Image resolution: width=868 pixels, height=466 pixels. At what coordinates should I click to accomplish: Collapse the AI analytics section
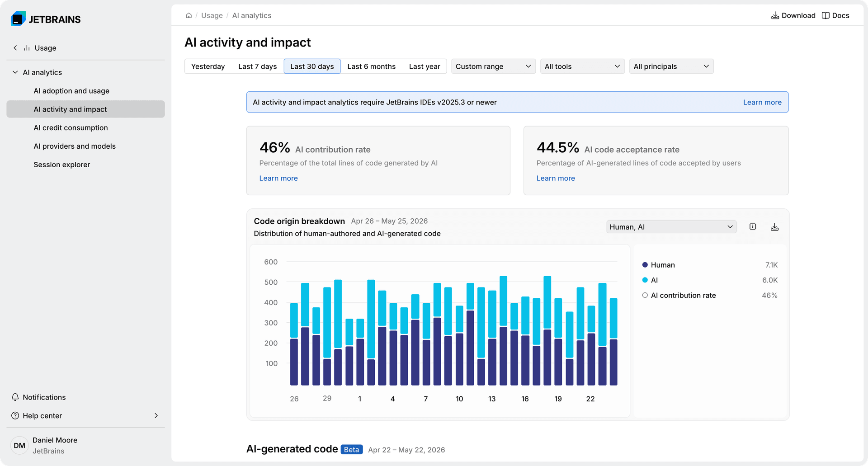pos(15,72)
